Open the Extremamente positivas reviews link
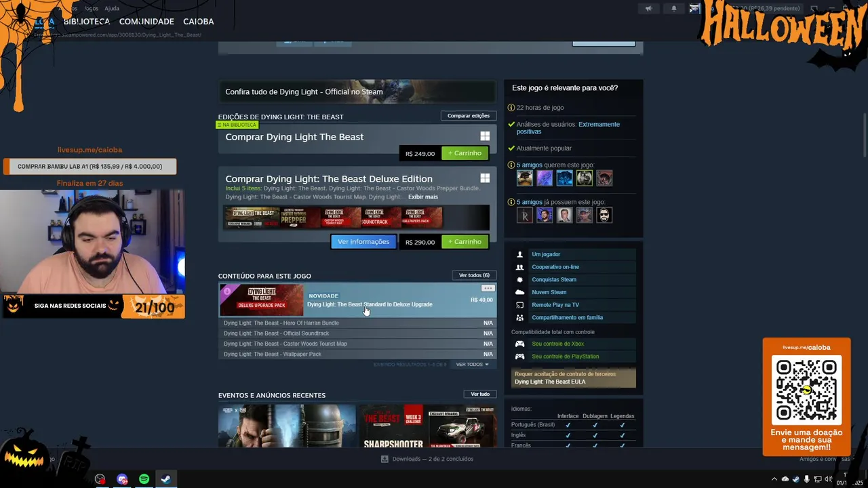Viewport: 868px width, 488px height. (x=568, y=128)
